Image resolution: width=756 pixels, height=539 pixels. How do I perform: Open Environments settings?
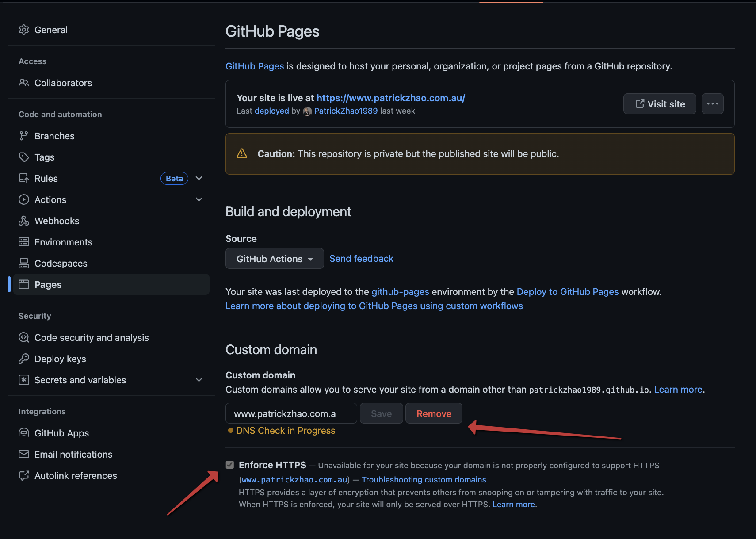(111, 242)
